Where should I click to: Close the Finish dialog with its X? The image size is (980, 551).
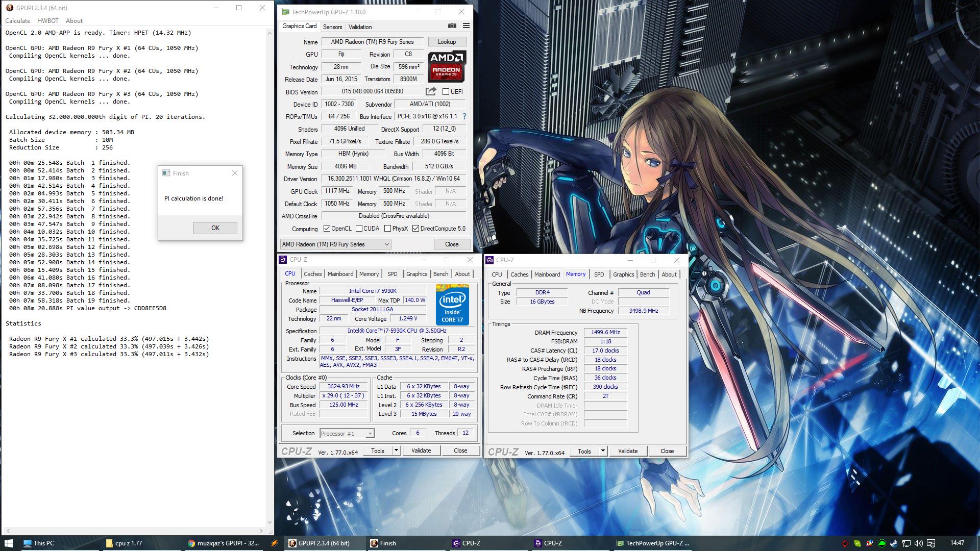235,173
